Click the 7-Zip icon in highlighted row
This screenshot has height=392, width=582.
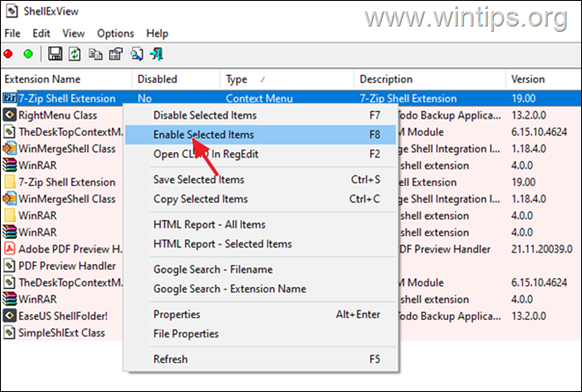click(x=10, y=99)
